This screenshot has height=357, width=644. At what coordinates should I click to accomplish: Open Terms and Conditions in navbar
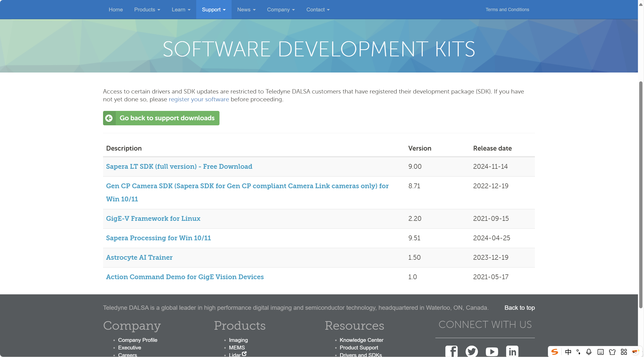tap(507, 10)
